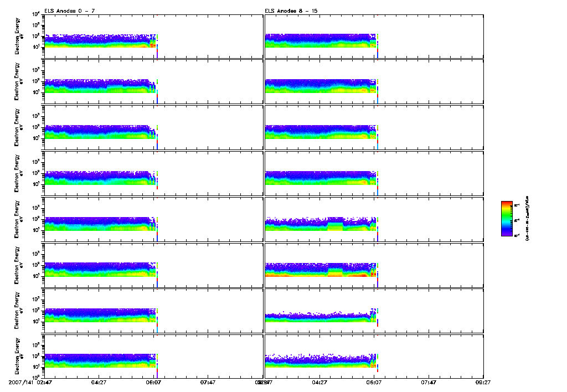Select the "09:27" end time label

[x=483, y=383]
